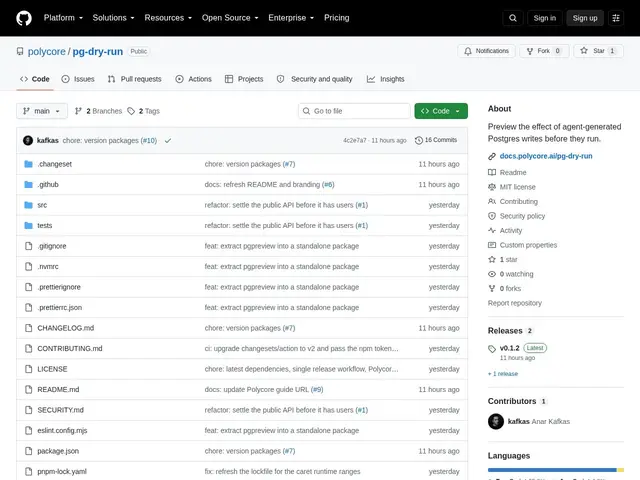Click the Security policy shield icon
The width and height of the screenshot is (640, 480).
click(492, 216)
